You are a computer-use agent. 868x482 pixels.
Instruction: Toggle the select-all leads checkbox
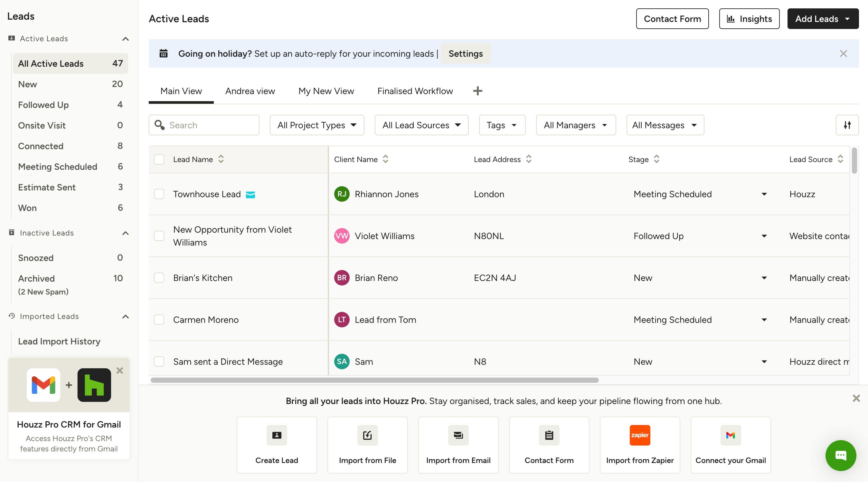(x=159, y=159)
